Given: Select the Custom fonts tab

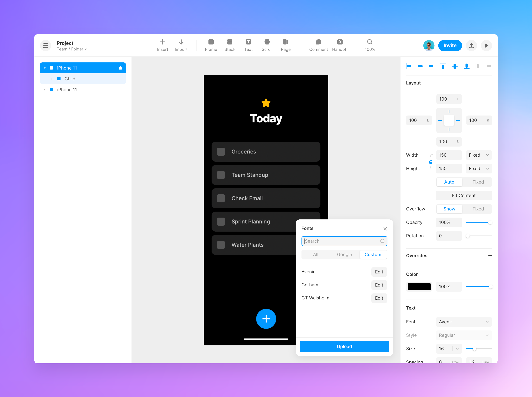Looking at the screenshot, I should [373, 255].
